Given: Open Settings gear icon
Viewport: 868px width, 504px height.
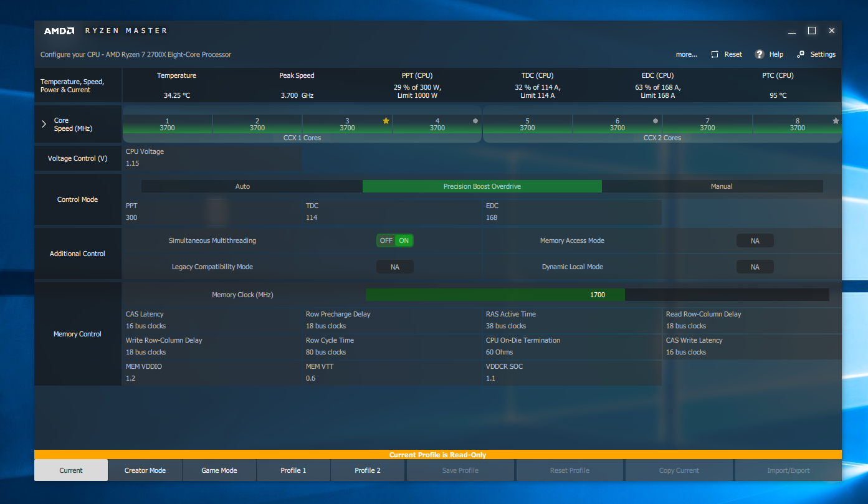Looking at the screenshot, I should pyautogui.click(x=801, y=54).
